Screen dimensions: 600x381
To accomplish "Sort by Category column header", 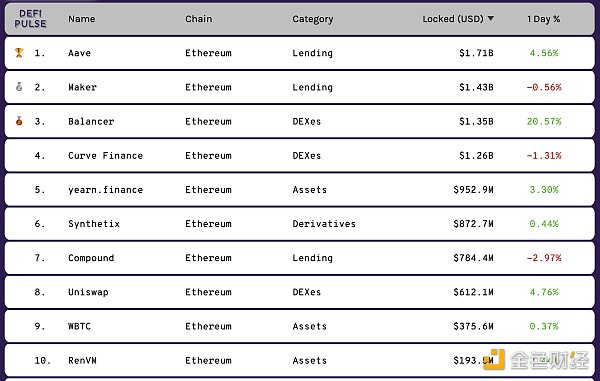I will [313, 19].
